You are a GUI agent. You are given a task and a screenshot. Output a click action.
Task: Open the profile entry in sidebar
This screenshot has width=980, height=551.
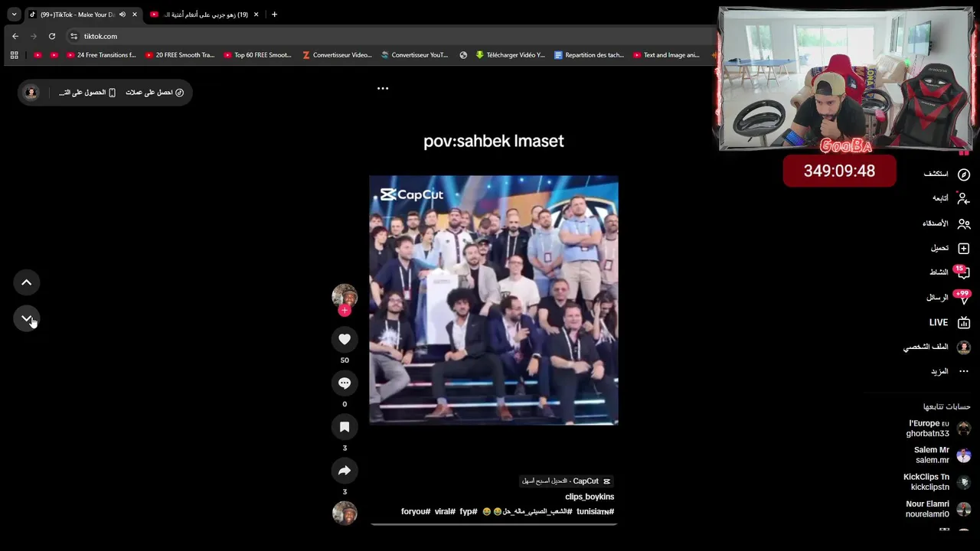click(937, 347)
